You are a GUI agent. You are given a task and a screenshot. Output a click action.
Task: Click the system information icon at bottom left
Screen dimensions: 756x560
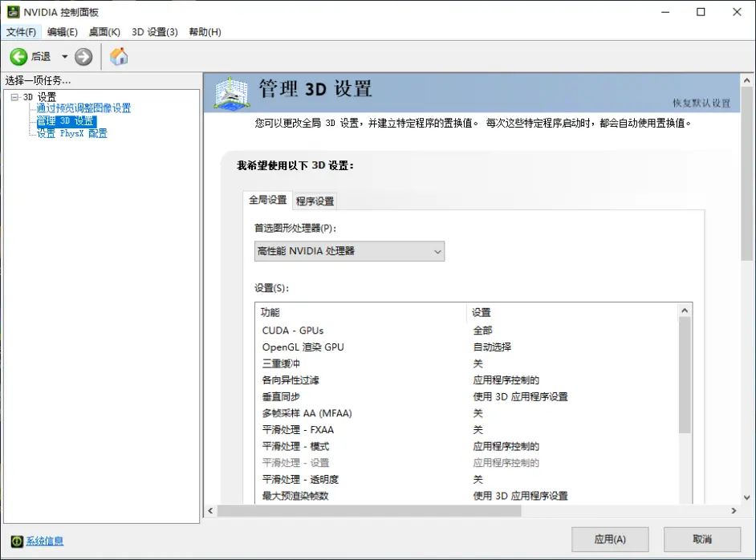17,542
